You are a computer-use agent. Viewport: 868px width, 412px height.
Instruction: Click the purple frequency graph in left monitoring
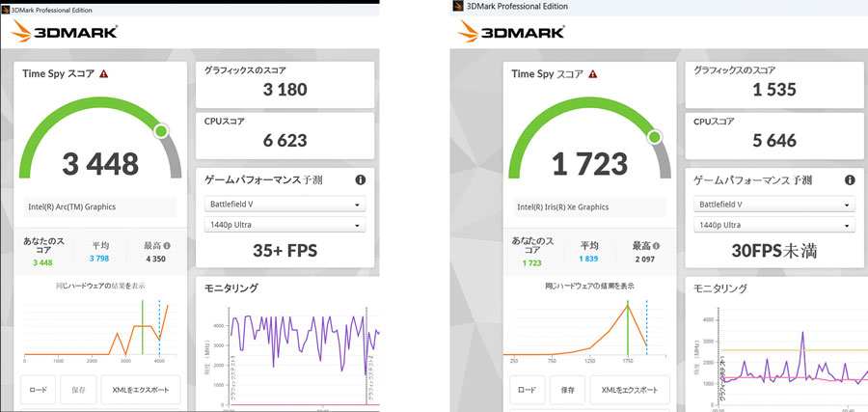[305, 343]
